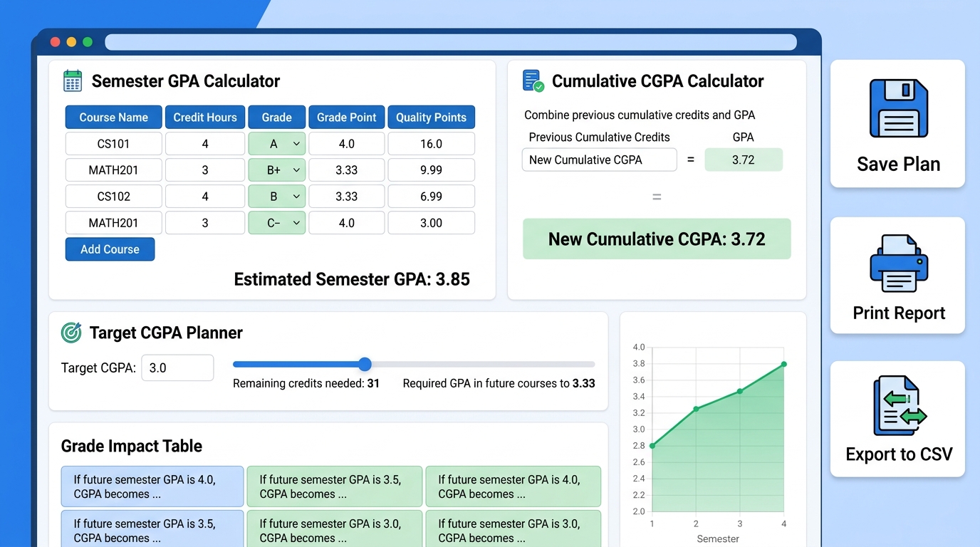Click the Print Report printer icon
This screenshot has width=980, height=547.
[x=898, y=264]
